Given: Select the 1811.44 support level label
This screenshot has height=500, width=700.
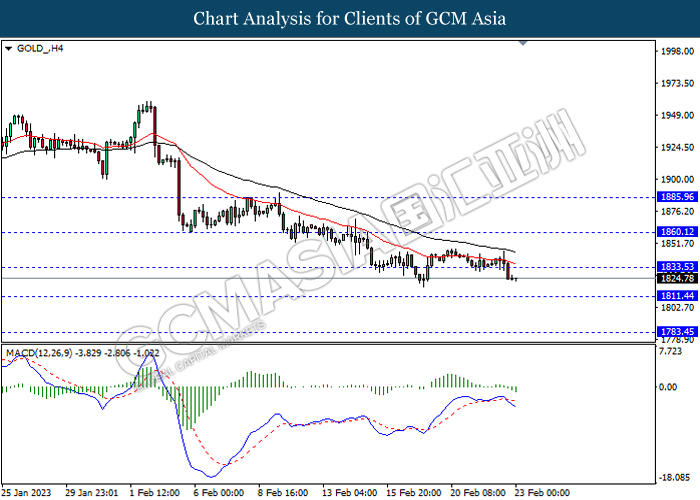Looking at the screenshot, I should [677, 296].
